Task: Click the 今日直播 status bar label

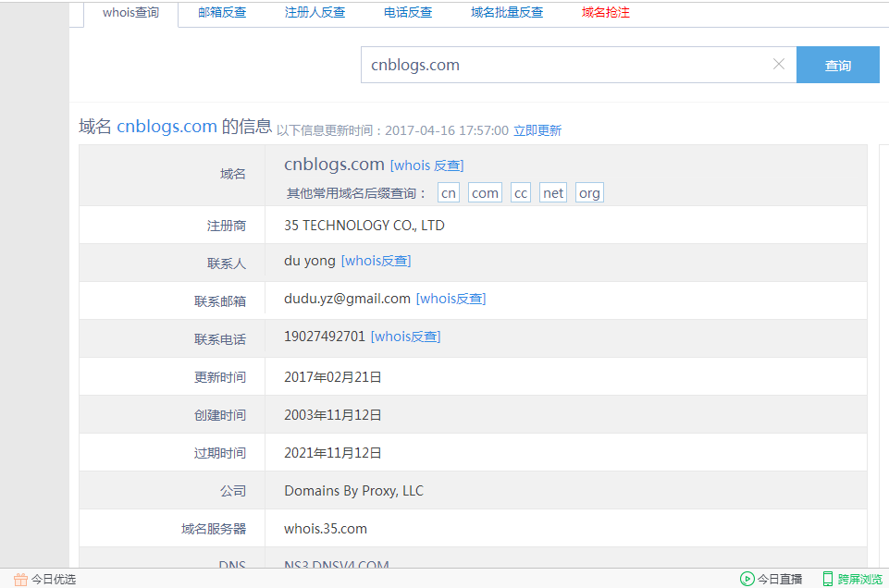Action: (x=780, y=579)
